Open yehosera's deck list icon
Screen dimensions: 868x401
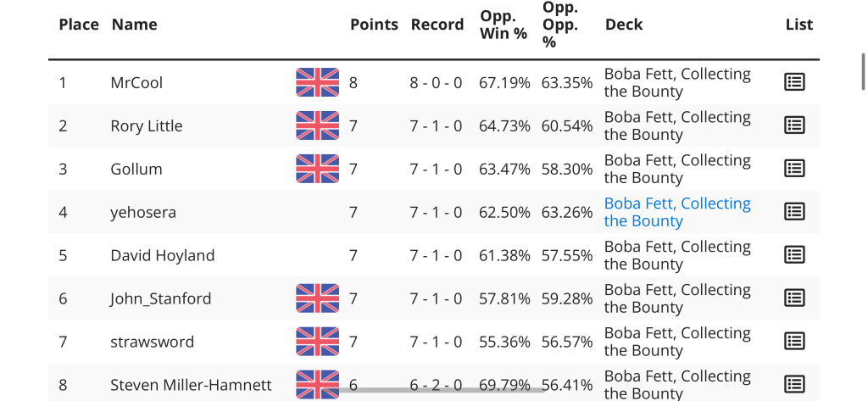tap(794, 212)
